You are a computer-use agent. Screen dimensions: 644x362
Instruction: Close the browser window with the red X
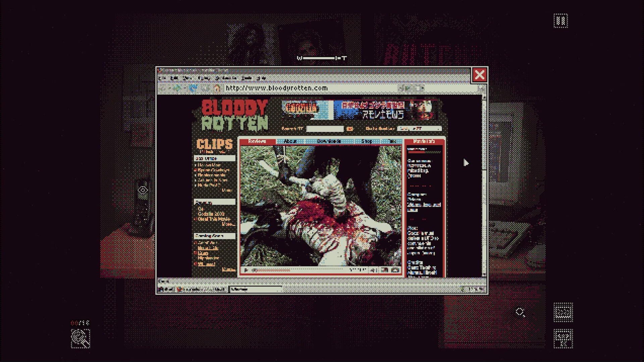click(480, 75)
